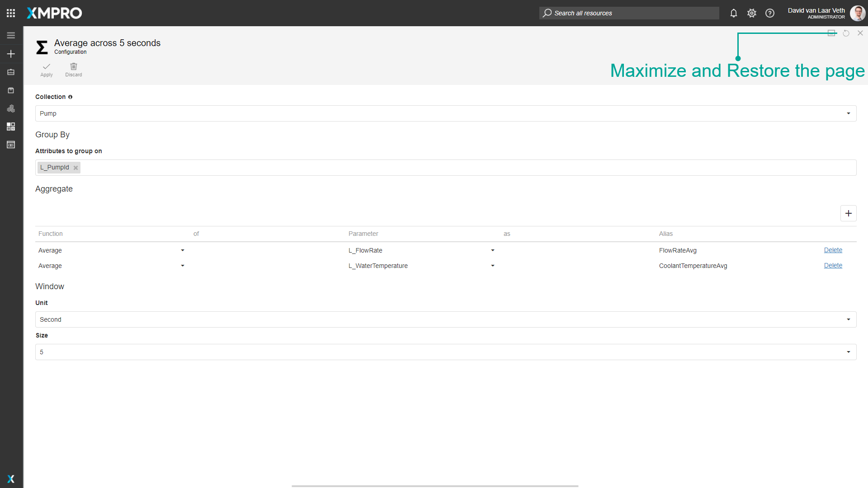Open the app launcher grid icon
Screen dimensions: 868x488
click(x=11, y=13)
